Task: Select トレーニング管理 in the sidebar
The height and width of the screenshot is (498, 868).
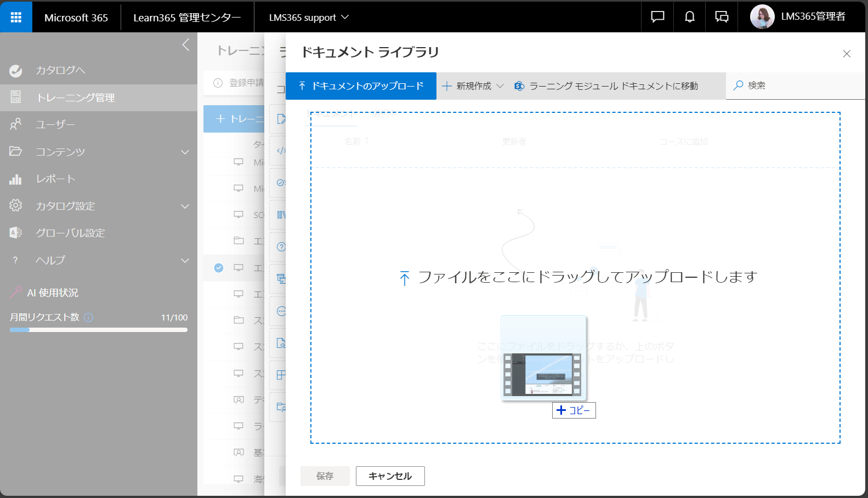Action: click(99, 98)
